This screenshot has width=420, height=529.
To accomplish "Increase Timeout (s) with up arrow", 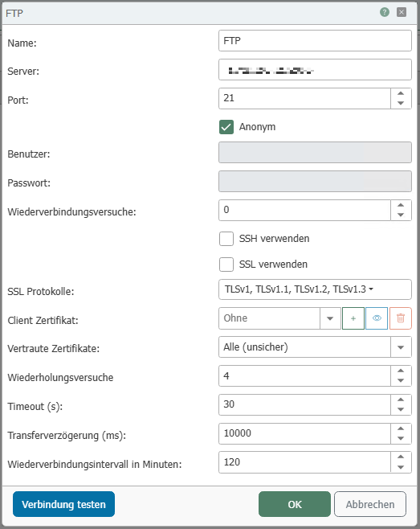I will 401,400.
